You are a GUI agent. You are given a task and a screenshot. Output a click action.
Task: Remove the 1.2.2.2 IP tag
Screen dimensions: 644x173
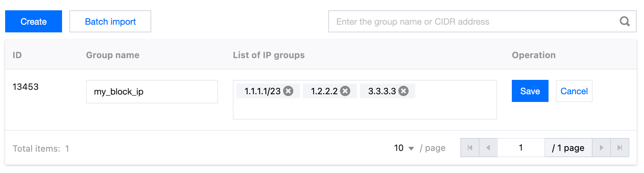pos(345,91)
